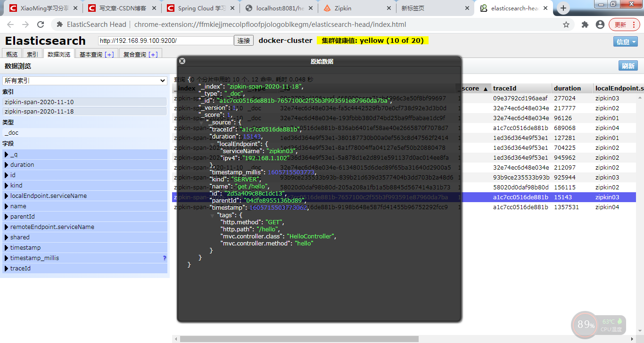
Task: Sort by the _score column header
Action: click(x=473, y=88)
